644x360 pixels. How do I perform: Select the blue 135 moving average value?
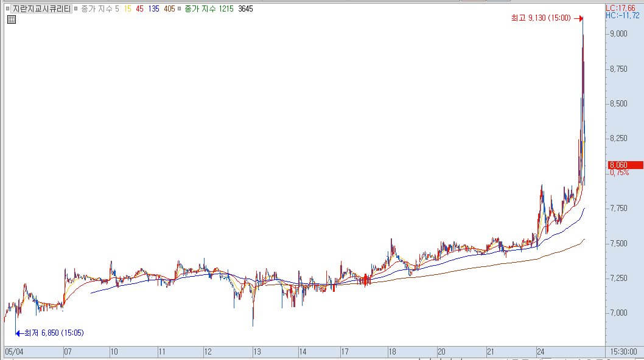coord(153,9)
